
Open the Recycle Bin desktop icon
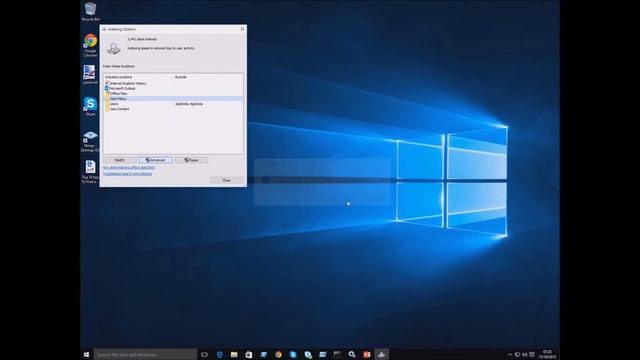90,11
